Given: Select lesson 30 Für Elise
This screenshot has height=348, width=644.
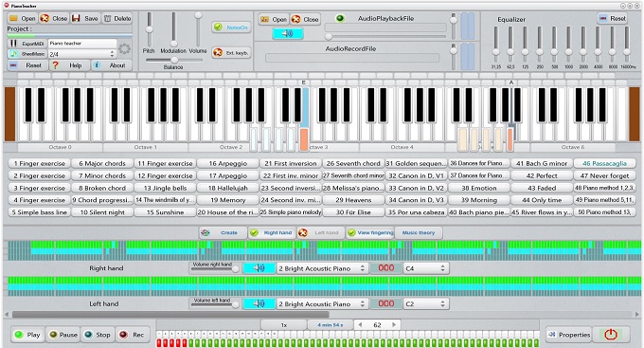Looking at the screenshot, I should (353, 212).
